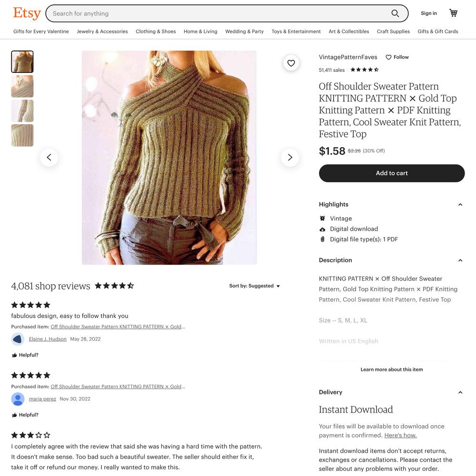Open the shopping cart icon
476x476 pixels.
pyautogui.click(x=453, y=13)
